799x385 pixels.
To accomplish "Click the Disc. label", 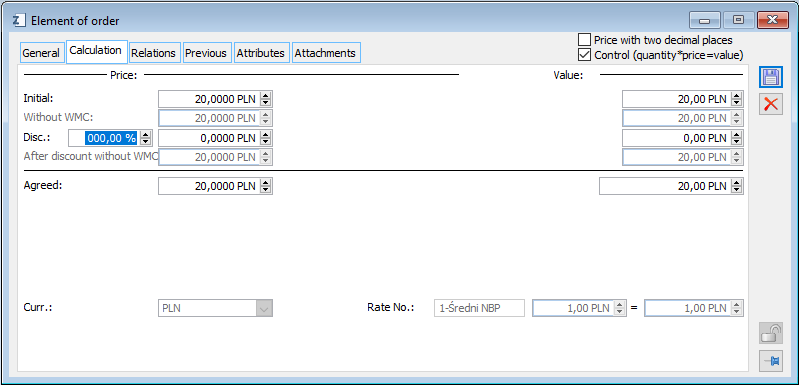I will coord(37,137).
